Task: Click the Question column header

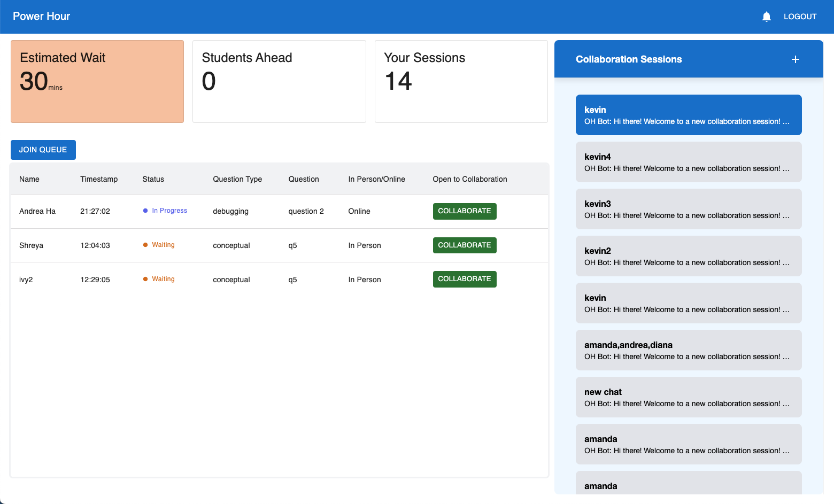Action: point(304,179)
